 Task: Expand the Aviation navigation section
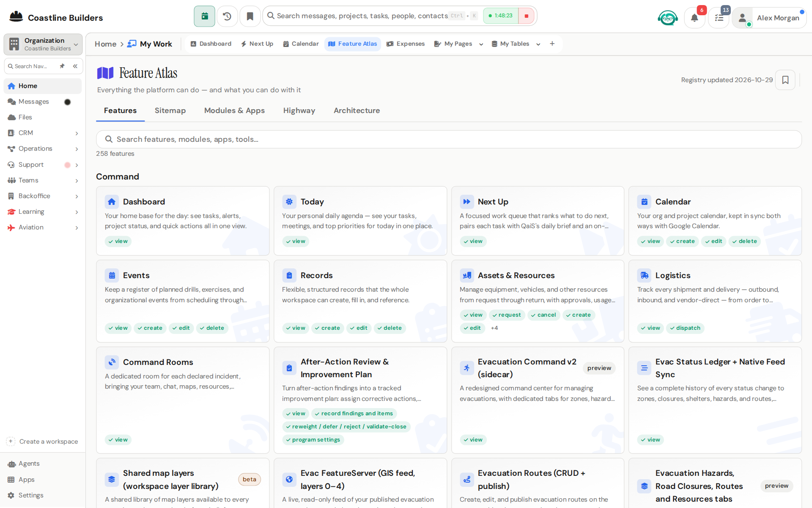77,228
